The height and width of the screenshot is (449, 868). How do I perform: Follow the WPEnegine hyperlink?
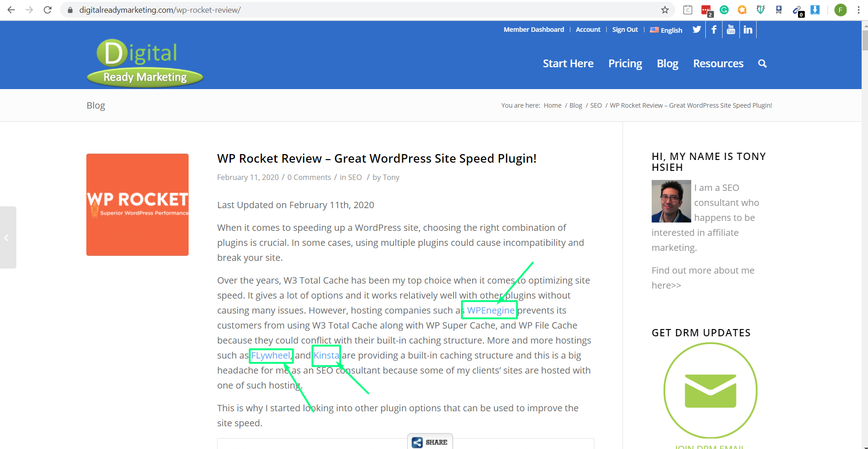coord(490,310)
